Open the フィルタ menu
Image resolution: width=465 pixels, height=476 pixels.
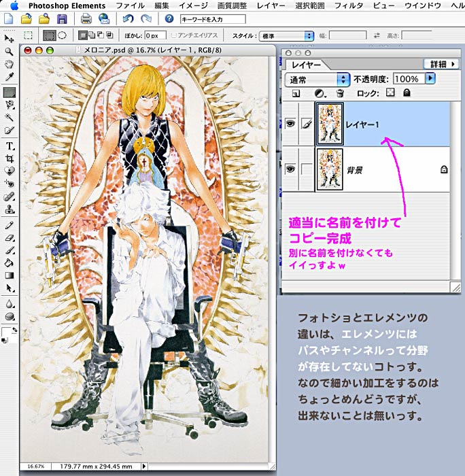coord(349,5)
